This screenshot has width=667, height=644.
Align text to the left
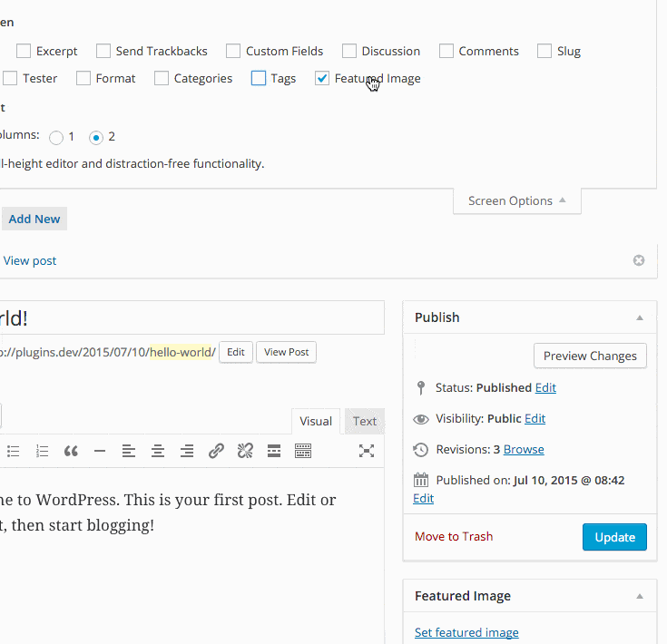(129, 451)
